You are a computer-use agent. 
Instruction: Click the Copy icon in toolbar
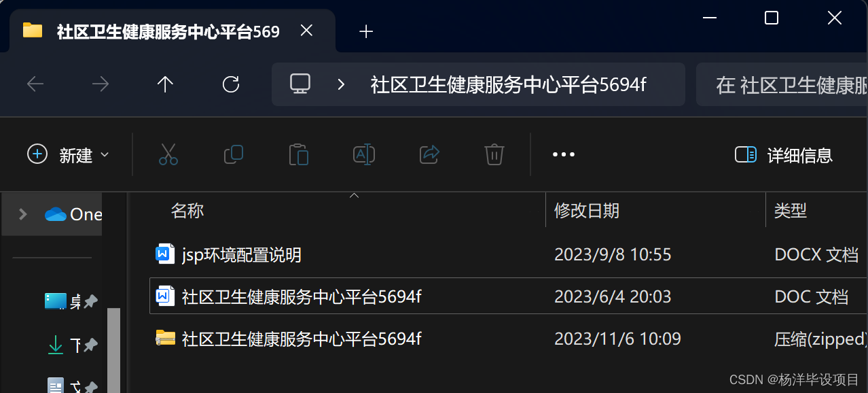(x=233, y=154)
